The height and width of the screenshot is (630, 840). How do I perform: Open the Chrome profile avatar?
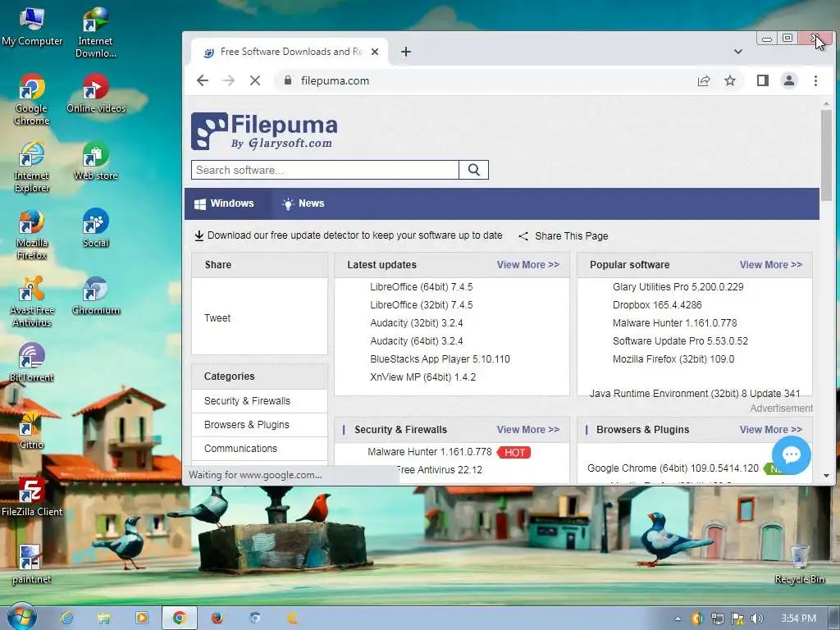(x=789, y=81)
